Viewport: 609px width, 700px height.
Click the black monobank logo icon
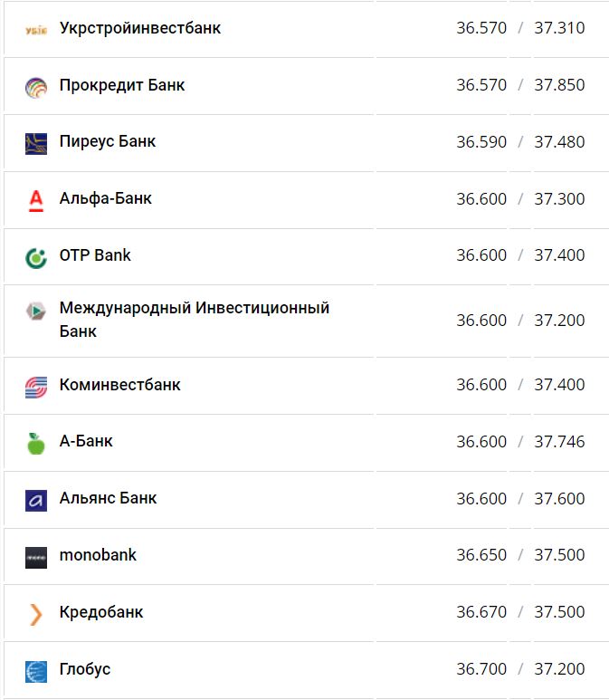36,557
